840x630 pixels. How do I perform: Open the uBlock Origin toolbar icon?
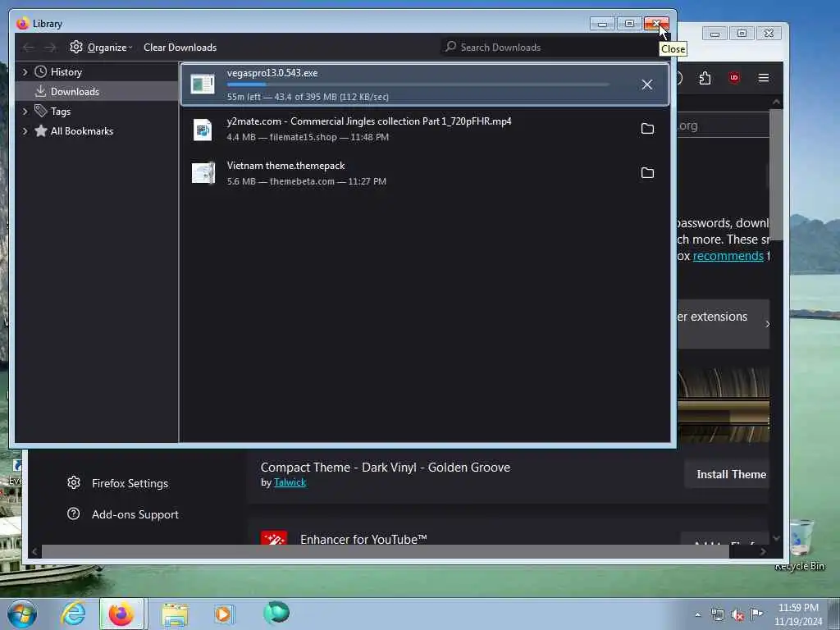pos(734,78)
